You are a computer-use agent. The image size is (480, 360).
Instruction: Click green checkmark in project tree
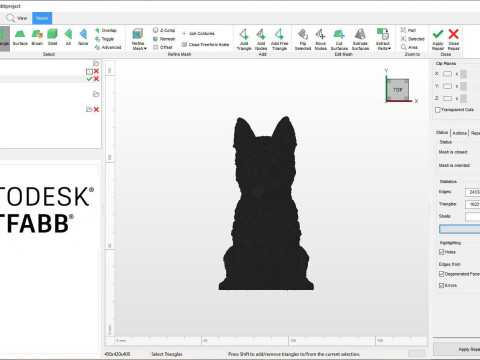[89, 79]
